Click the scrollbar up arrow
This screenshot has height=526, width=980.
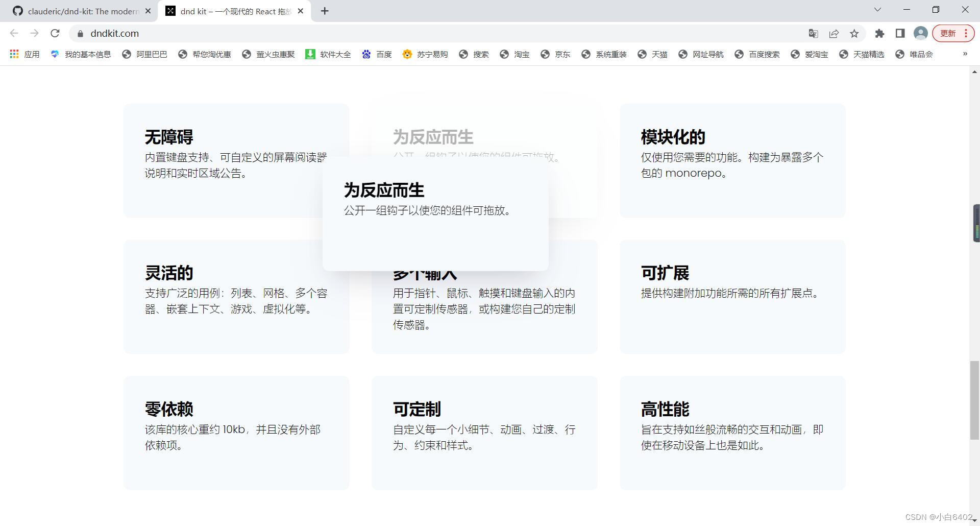tap(974, 72)
